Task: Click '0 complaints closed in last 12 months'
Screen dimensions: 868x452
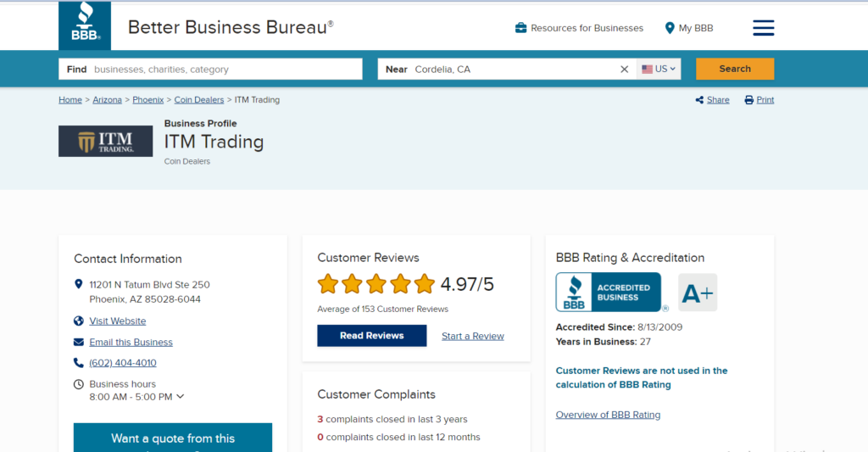Action: [x=398, y=437]
